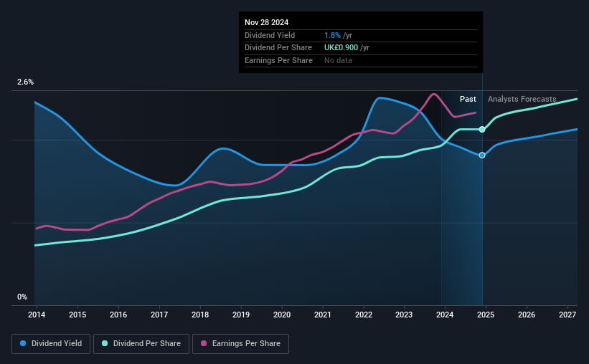Click the Analysts Forecasts label
This screenshot has height=364, width=589.
522,99
